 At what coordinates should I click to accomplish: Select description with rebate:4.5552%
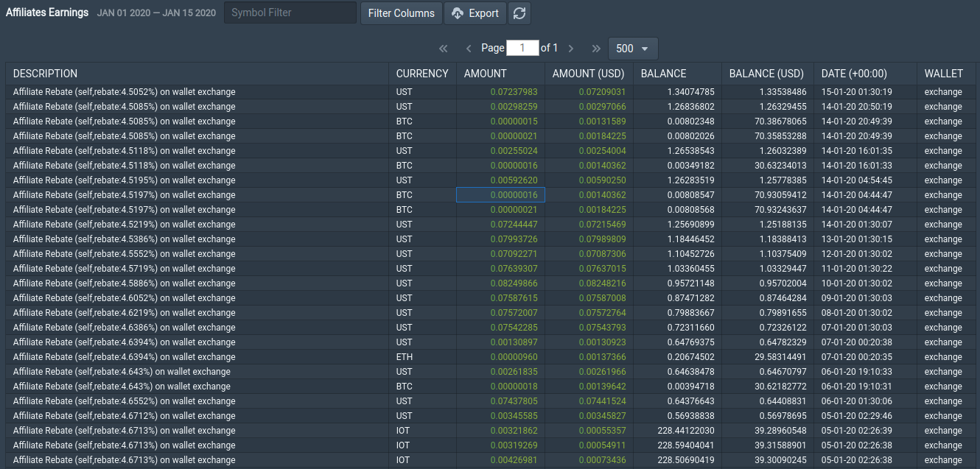(x=197, y=254)
